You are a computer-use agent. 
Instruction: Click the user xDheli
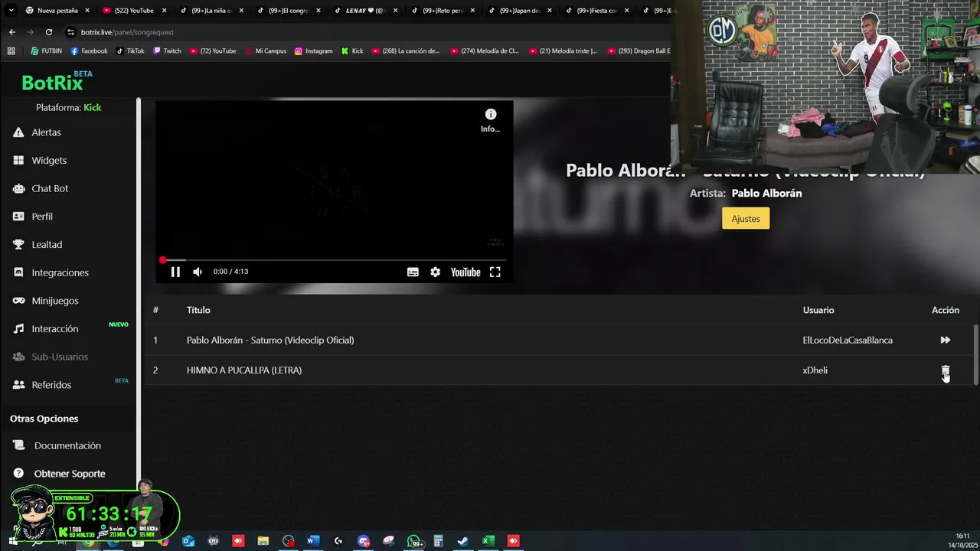pyautogui.click(x=815, y=370)
